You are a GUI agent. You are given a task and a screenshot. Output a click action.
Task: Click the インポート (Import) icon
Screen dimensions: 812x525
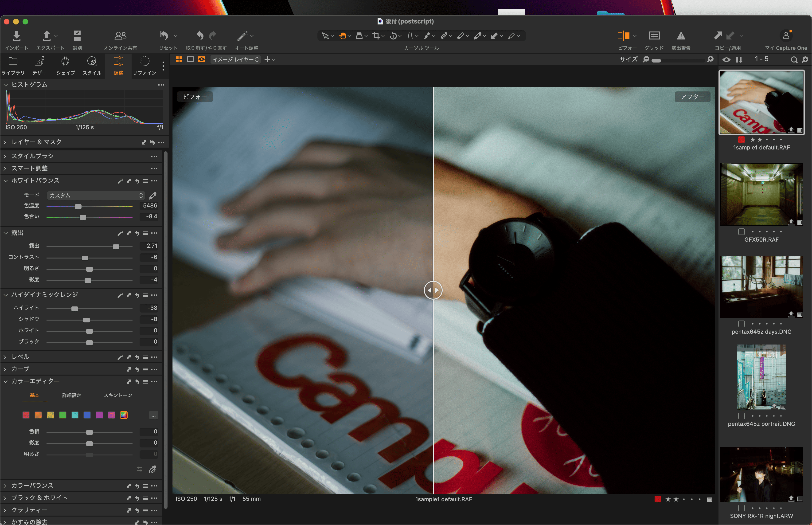tap(16, 36)
